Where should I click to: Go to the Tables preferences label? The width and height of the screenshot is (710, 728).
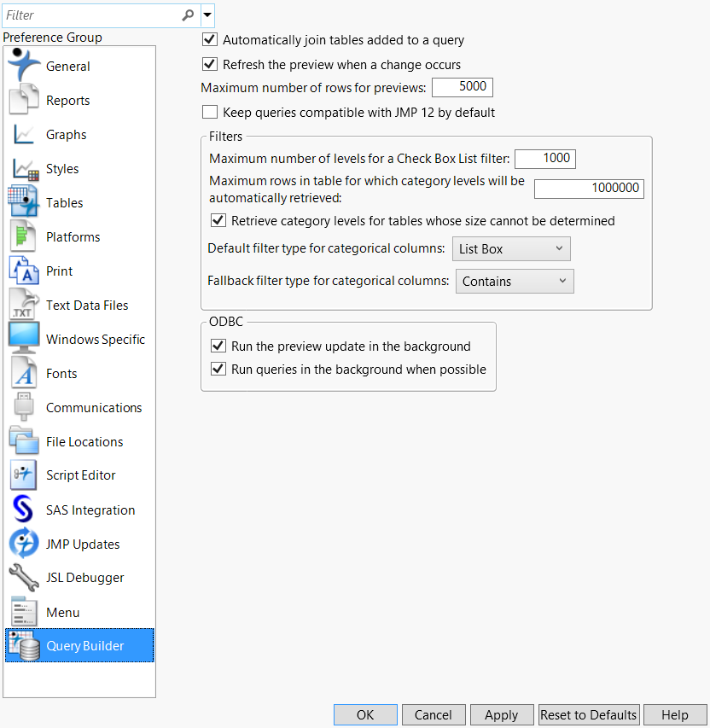pos(65,203)
